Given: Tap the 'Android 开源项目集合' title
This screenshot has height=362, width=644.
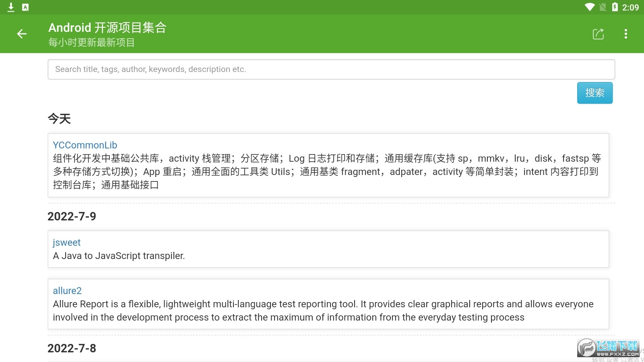Looking at the screenshot, I should tap(107, 27).
